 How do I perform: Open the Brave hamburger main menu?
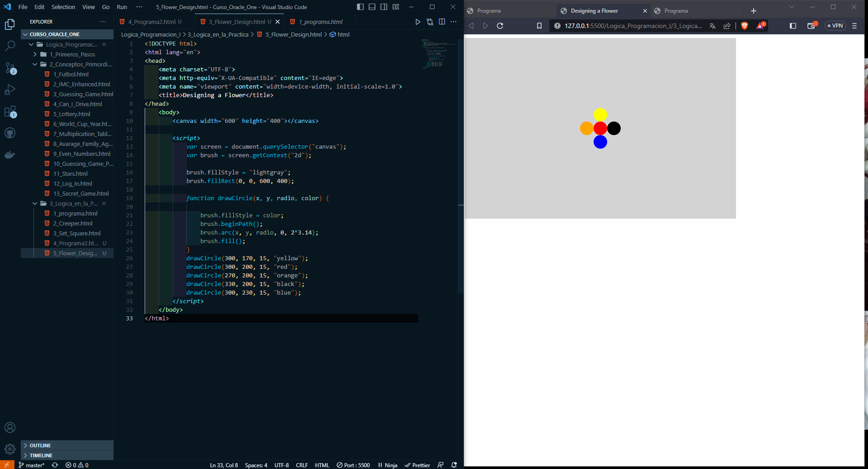point(854,26)
